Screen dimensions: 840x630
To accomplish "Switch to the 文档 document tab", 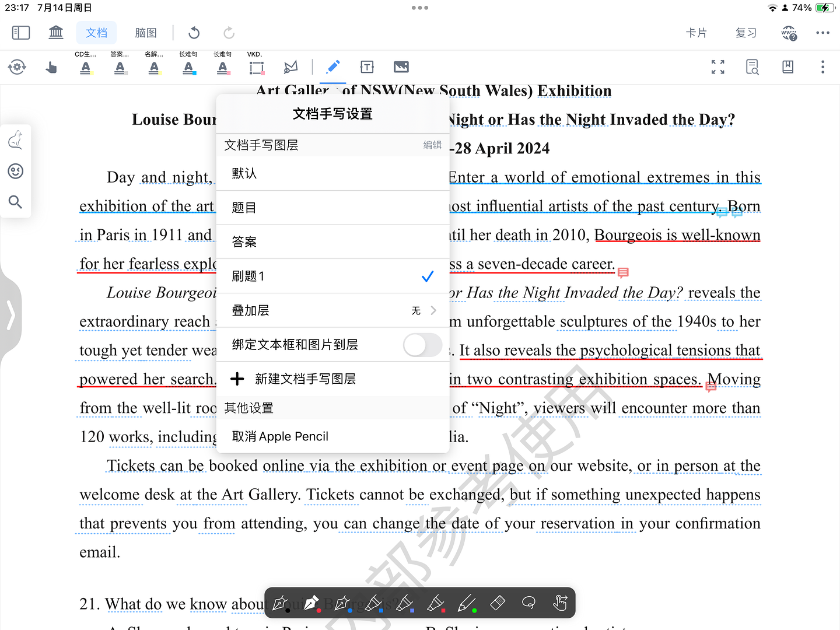I will pos(96,33).
